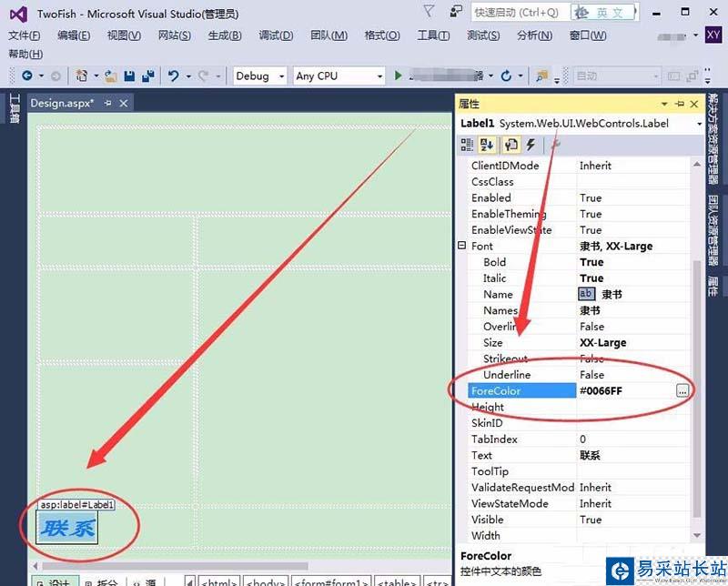Click the <form#form1> tag breadcrumb
This screenshot has width=728, height=586.
(332, 581)
